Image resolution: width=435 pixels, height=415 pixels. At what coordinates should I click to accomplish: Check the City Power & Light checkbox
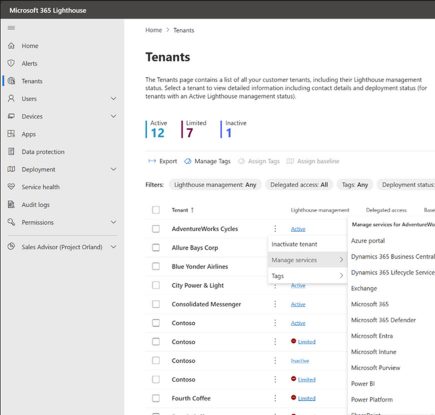pos(156,285)
